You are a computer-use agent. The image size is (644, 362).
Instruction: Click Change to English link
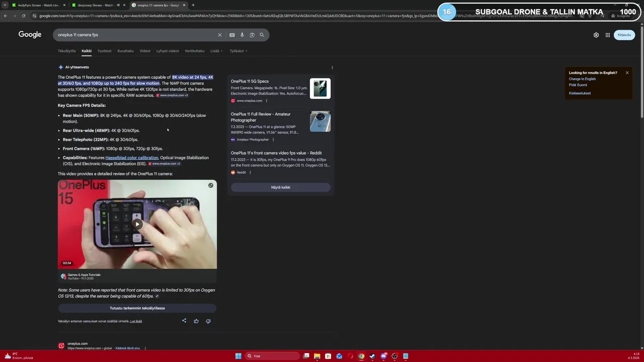(582, 79)
